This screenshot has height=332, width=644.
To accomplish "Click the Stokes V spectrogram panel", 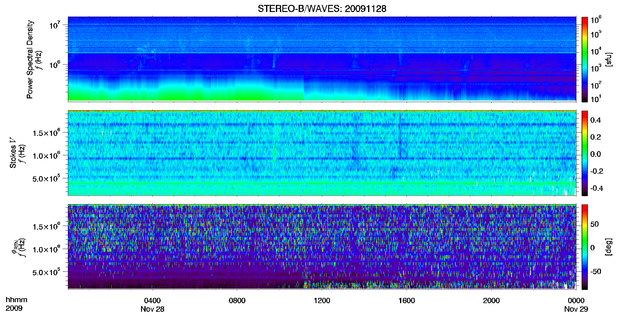I will pos(322,153).
